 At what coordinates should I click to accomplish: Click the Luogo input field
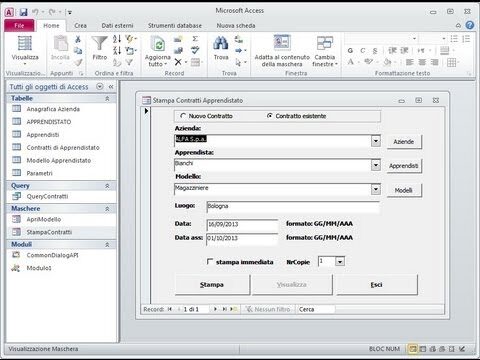tap(293, 207)
